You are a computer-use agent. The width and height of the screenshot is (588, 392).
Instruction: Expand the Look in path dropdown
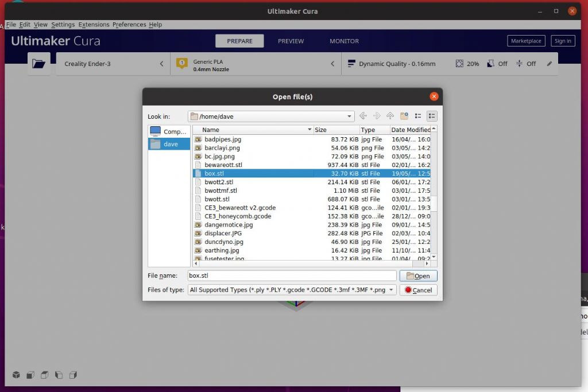[x=349, y=117]
